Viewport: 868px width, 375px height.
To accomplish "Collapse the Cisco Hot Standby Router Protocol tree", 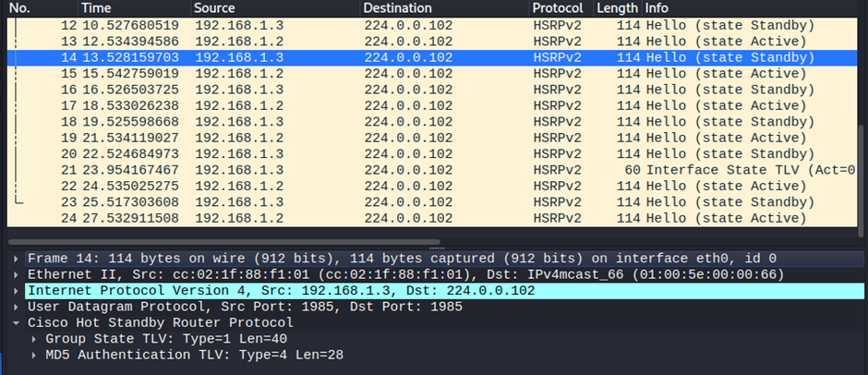I will [x=16, y=323].
